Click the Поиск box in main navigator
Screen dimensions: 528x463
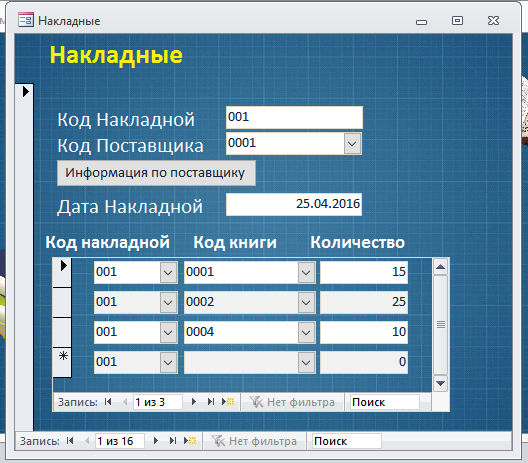coord(346,441)
